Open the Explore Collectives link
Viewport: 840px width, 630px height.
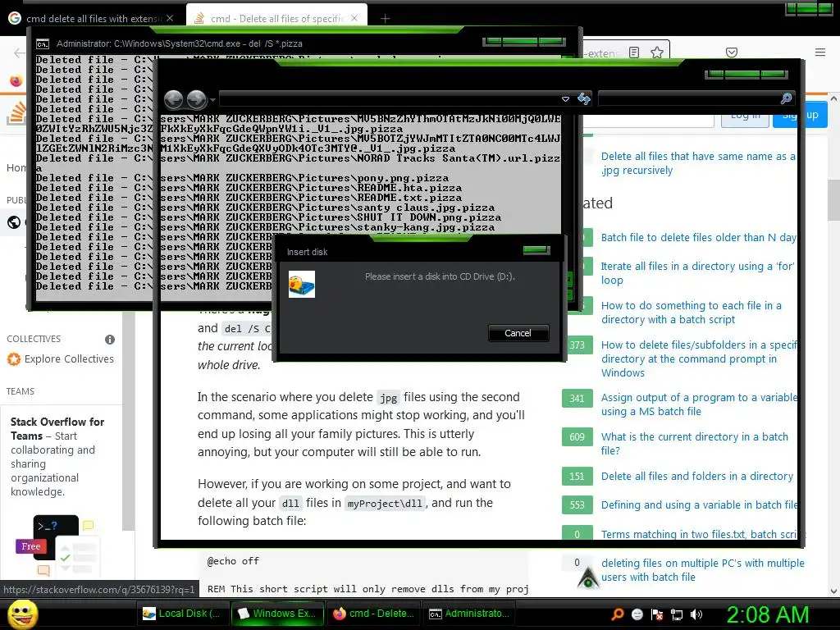click(x=69, y=359)
